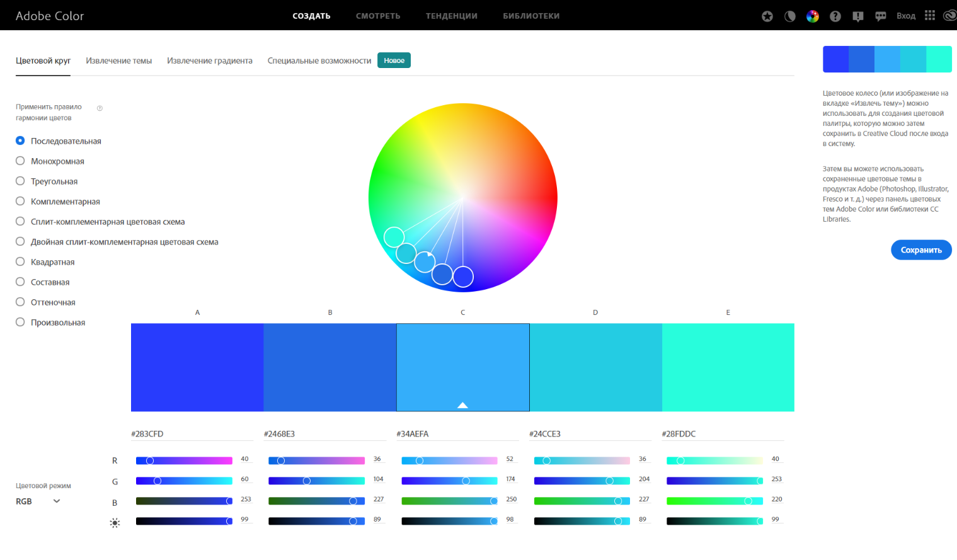
Task: Click the star icon in top bar
Action: (x=767, y=16)
